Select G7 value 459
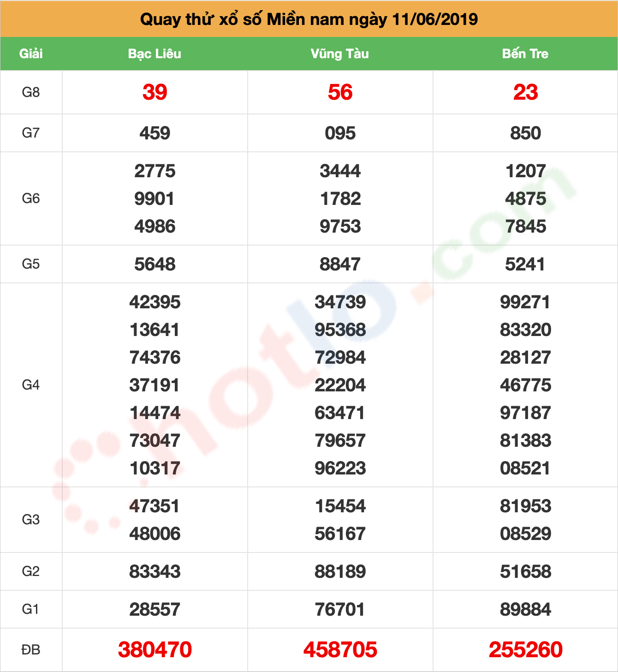This screenshot has height=672, width=618. [x=155, y=133]
